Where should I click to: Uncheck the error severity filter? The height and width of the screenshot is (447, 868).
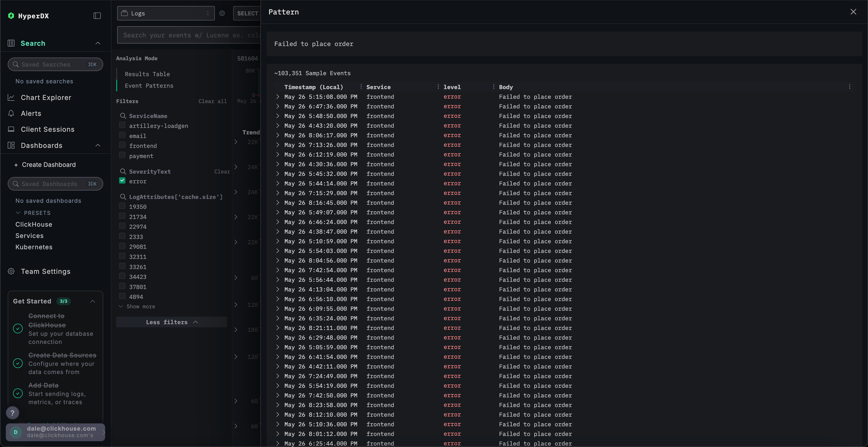click(x=122, y=181)
